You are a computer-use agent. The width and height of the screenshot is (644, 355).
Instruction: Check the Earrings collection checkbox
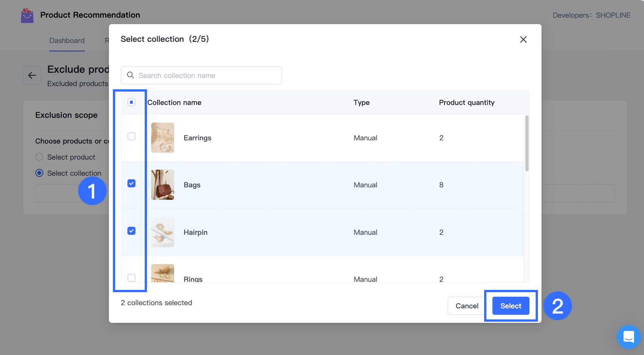131,136
